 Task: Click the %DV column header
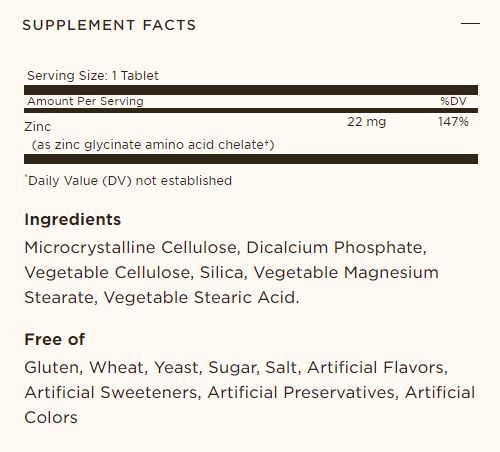tap(453, 101)
